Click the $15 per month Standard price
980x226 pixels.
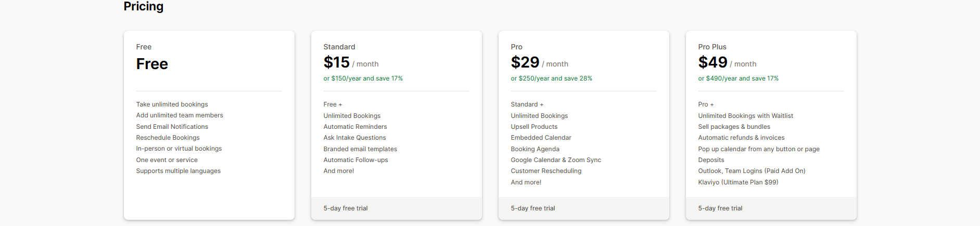click(350, 63)
